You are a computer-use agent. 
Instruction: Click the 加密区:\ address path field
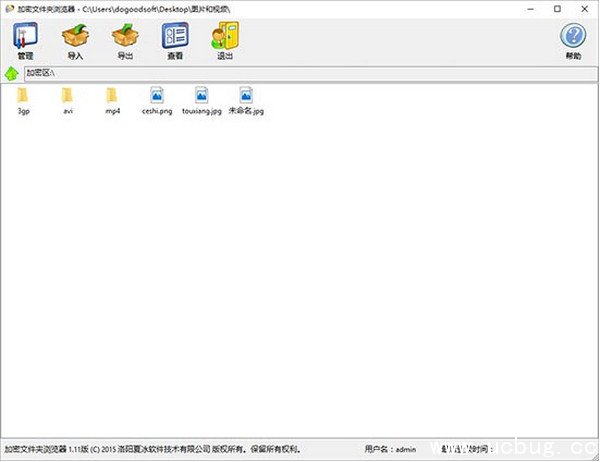click(300, 73)
